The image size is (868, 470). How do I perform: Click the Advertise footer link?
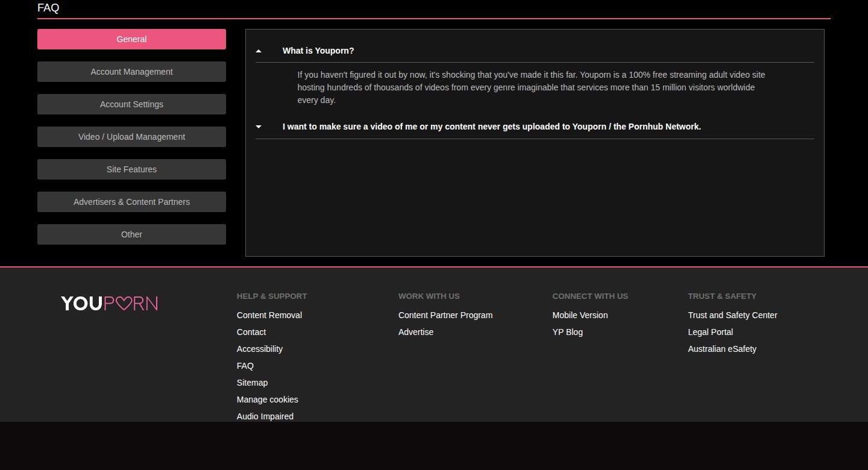[416, 332]
